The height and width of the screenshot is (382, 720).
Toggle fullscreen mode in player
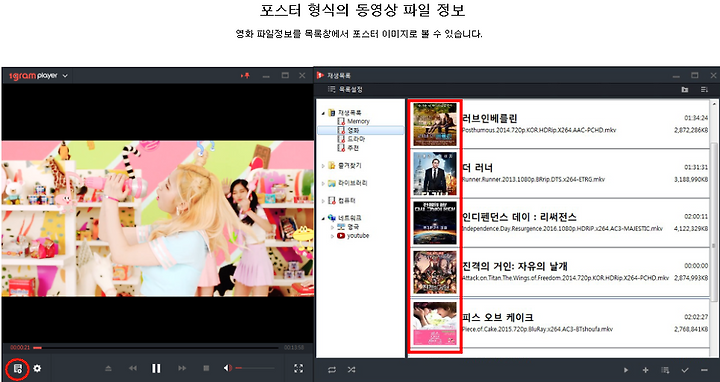pyautogui.click(x=298, y=368)
